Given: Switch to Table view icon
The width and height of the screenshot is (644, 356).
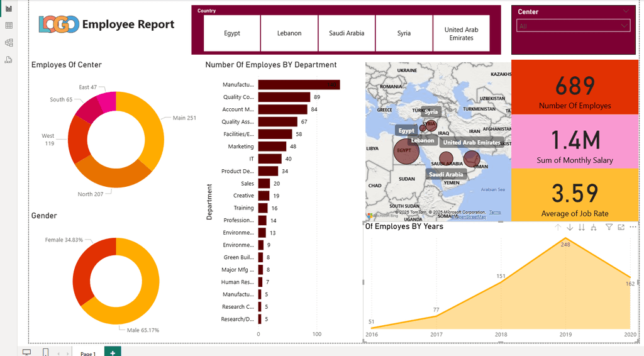Looking at the screenshot, I should pos(8,25).
